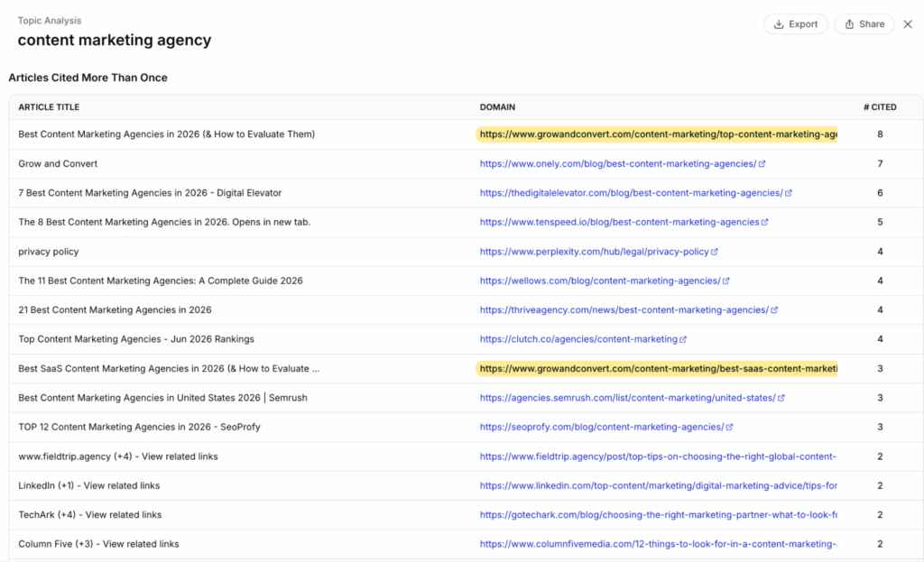Viewport: 924px width, 562px height.
Task: Open the growandconvert top-content-marketing-agencies link
Action: (x=658, y=134)
